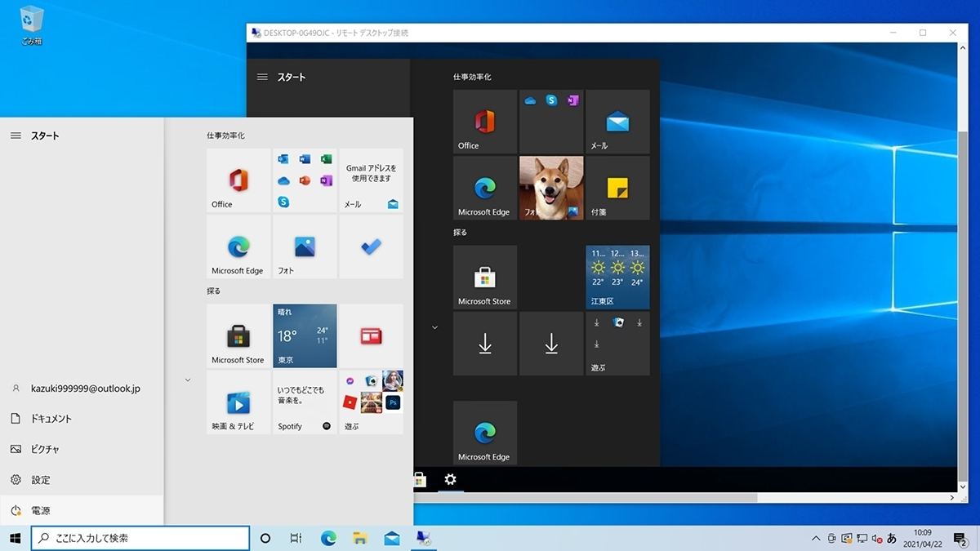The image size is (980, 551).
Task: Open the Shiba dog photo tile in remote session
Action: 551,189
